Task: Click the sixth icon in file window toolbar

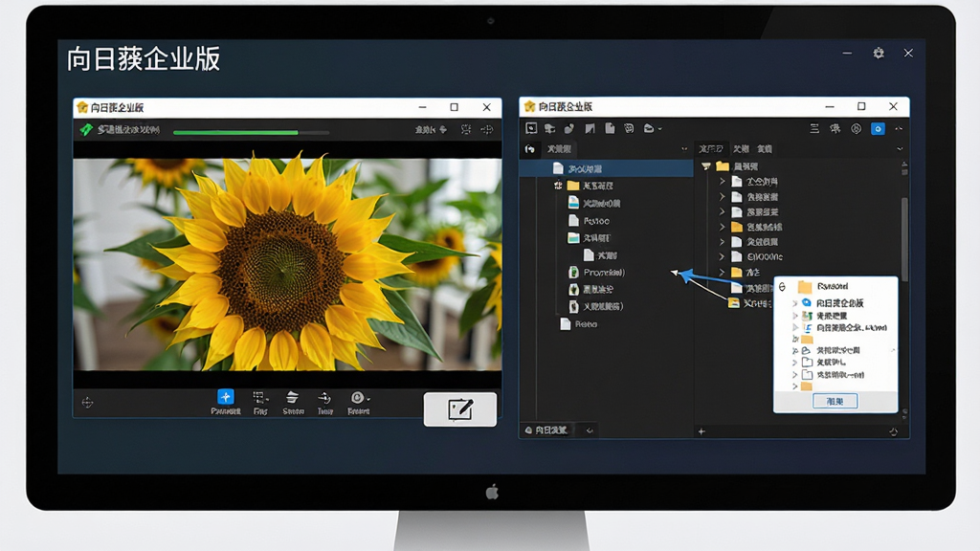Action: (629, 128)
